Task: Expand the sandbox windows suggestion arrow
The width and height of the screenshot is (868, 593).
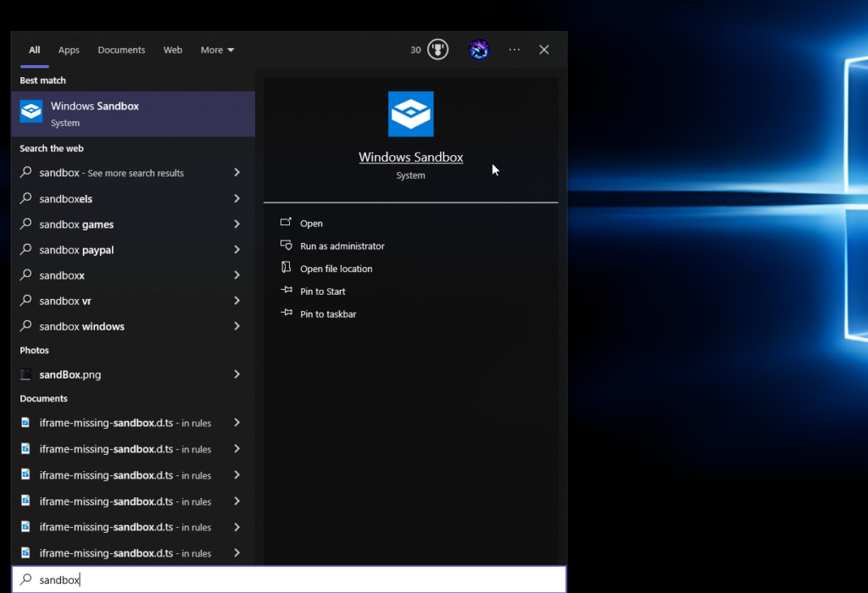Action: pyautogui.click(x=237, y=326)
